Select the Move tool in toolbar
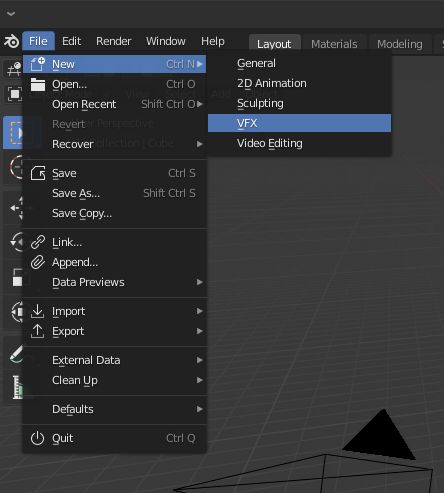This screenshot has height=493, width=444. tap(17, 208)
